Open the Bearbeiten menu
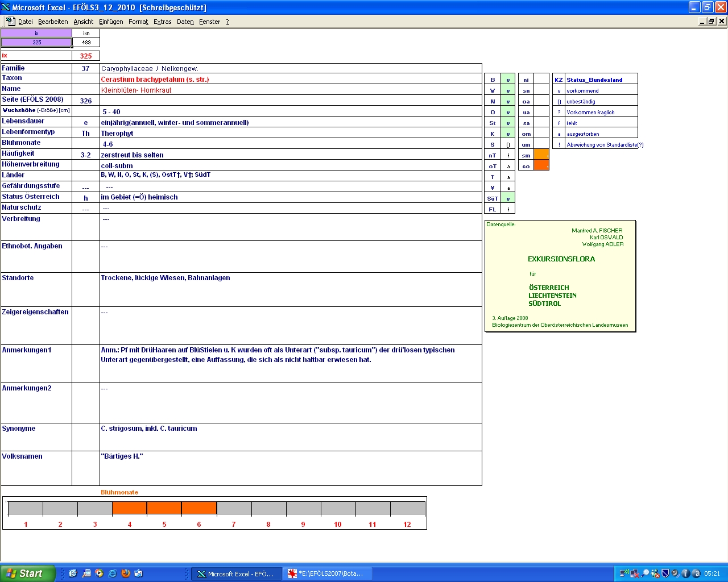 pyautogui.click(x=53, y=22)
